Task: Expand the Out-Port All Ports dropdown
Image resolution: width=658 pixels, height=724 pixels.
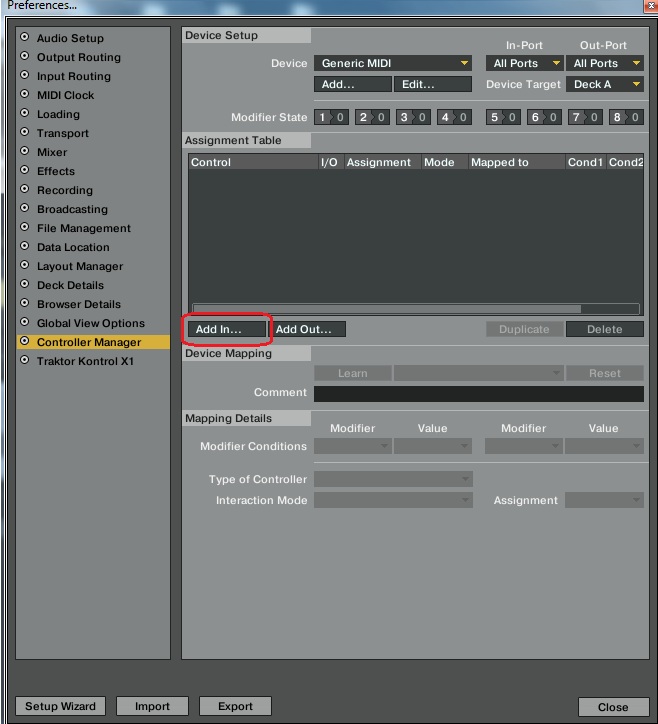Action: point(604,63)
